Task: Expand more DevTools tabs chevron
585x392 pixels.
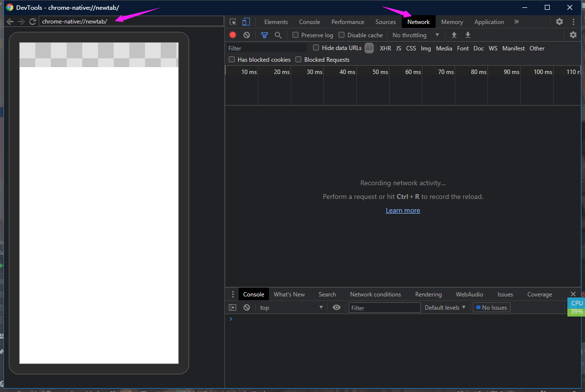Action: 516,22
